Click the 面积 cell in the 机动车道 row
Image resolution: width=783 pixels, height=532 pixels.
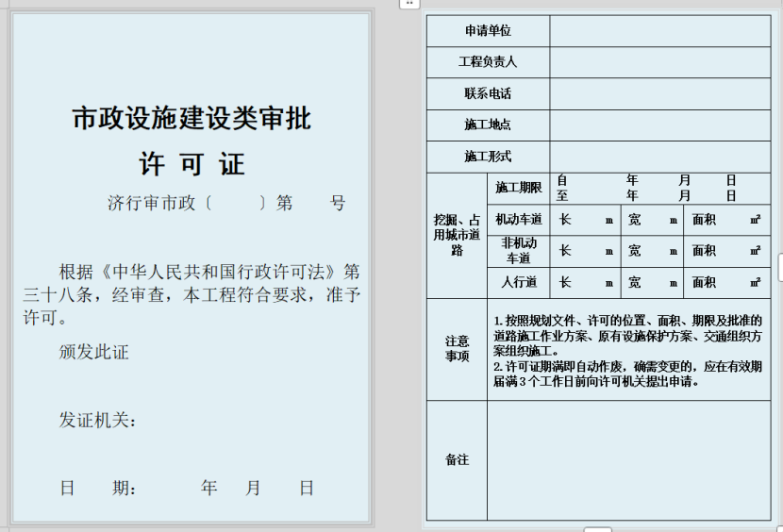point(726,220)
